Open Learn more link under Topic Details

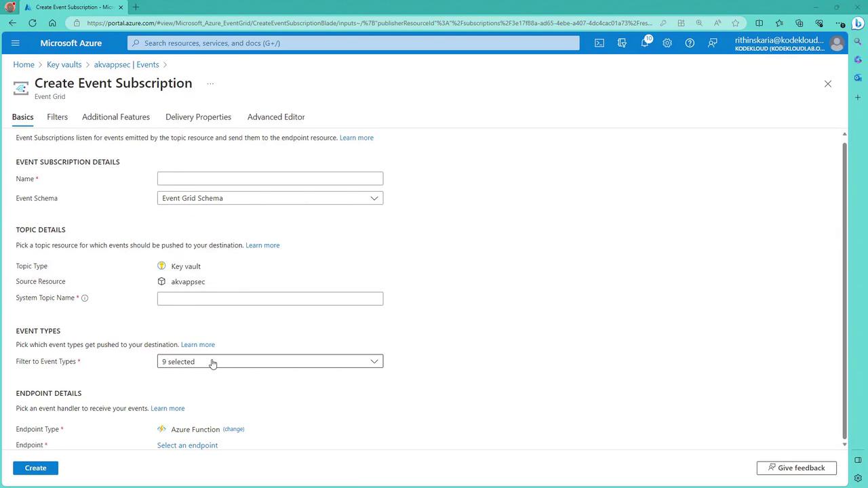tap(262, 245)
